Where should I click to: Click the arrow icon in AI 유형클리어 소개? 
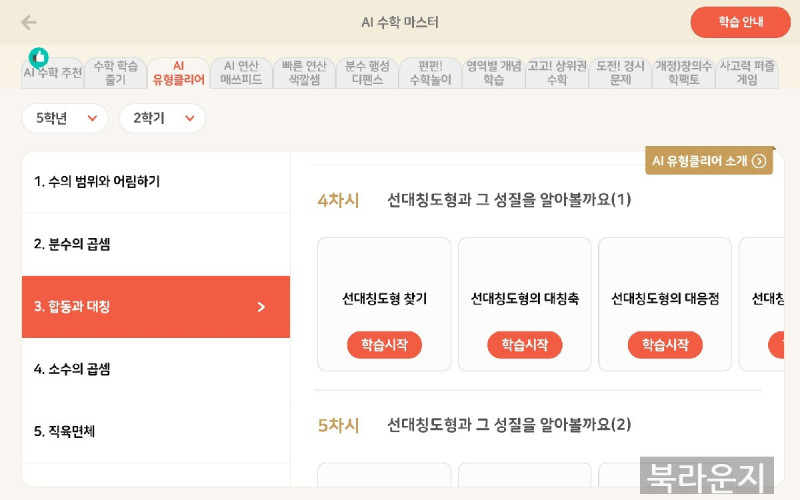tap(759, 161)
